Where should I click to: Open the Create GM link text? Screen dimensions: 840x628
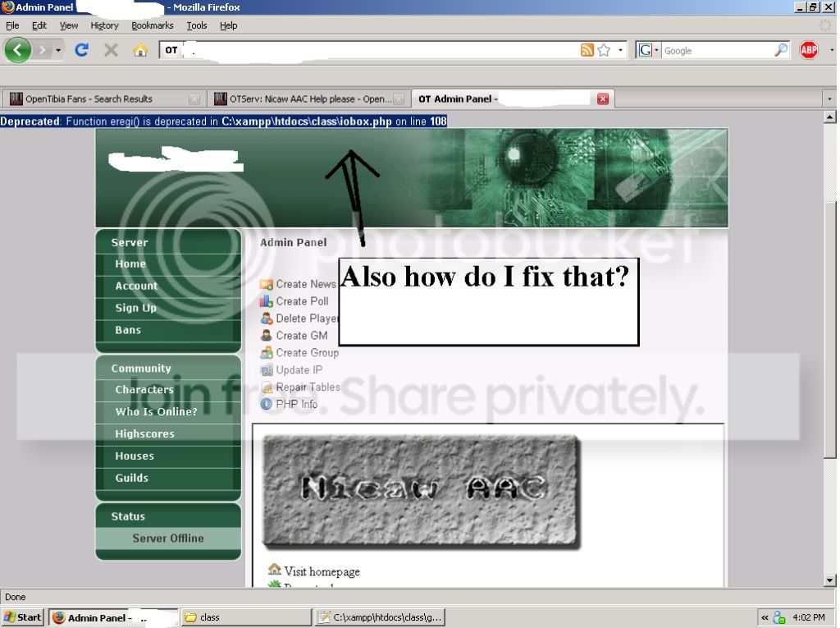click(x=302, y=336)
